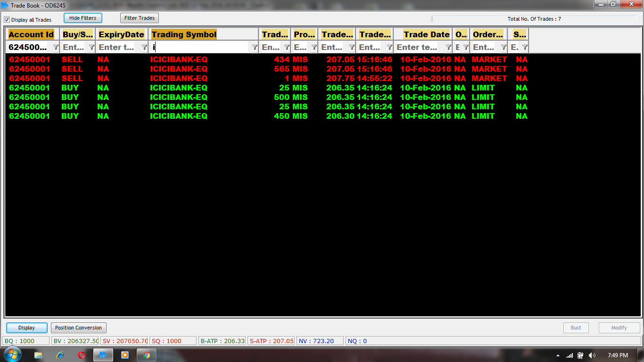This screenshot has width=644, height=362.
Task: Select the BUY trade with quantity 500
Action: coord(266,97)
